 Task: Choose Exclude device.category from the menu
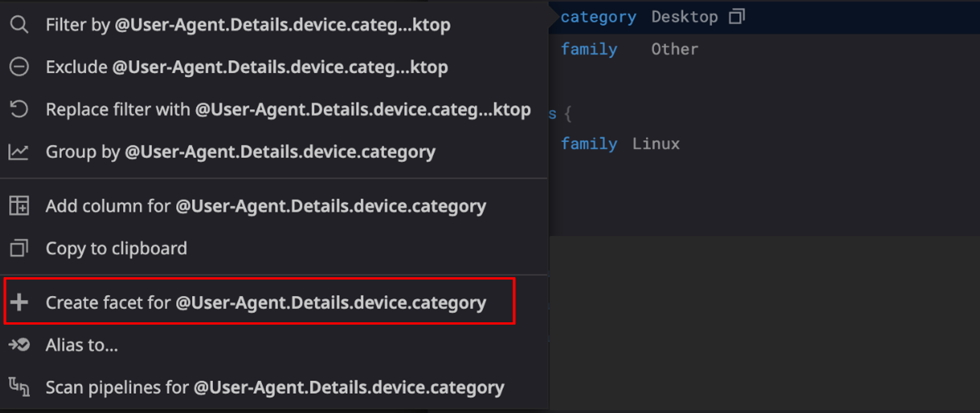pos(247,66)
